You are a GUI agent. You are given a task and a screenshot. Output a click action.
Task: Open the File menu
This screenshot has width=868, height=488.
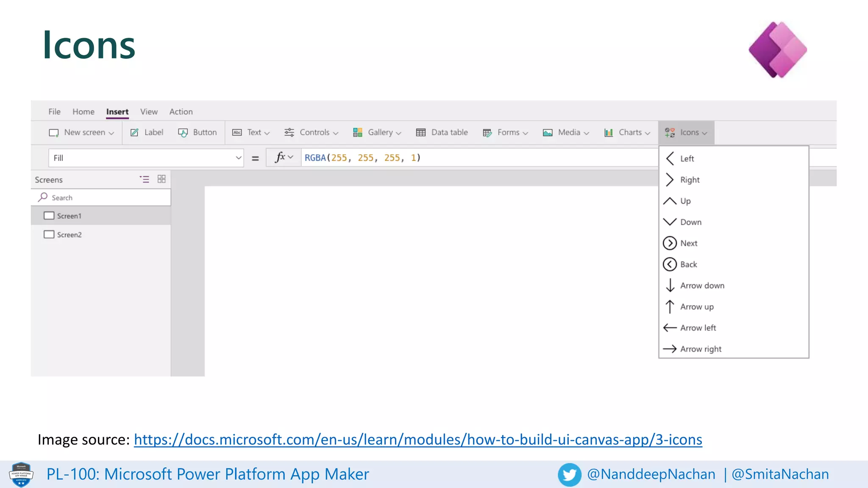tap(54, 111)
